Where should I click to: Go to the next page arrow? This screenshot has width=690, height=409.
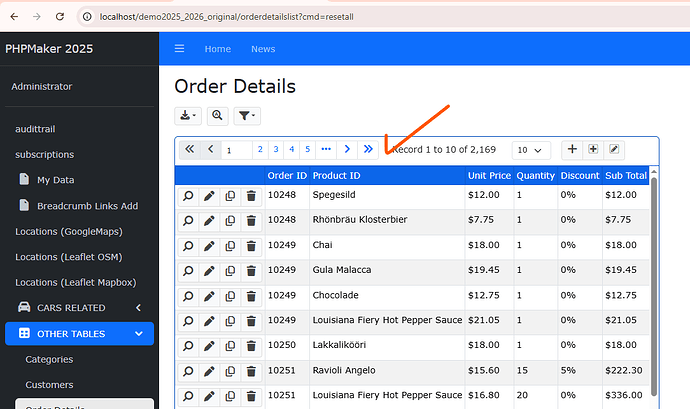coord(347,150)
